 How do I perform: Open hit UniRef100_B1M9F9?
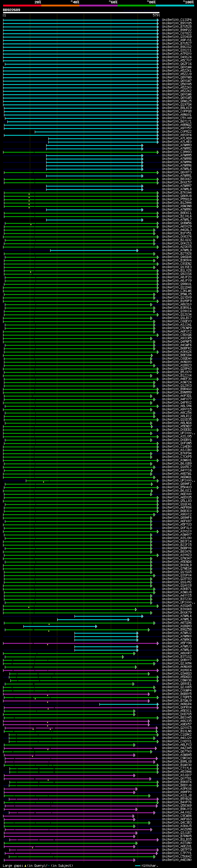tap(177, 301)
